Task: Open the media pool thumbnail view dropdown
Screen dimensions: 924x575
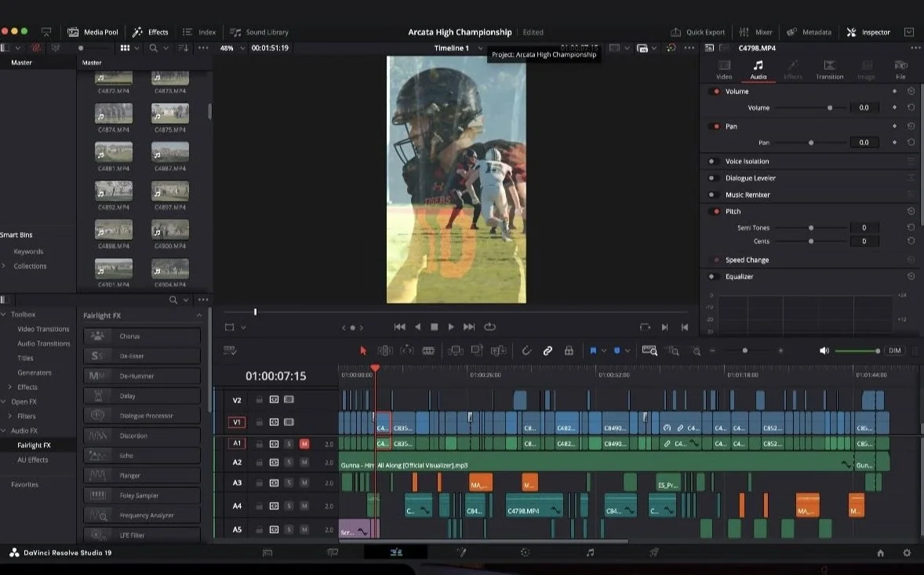Action: point(136,49)
